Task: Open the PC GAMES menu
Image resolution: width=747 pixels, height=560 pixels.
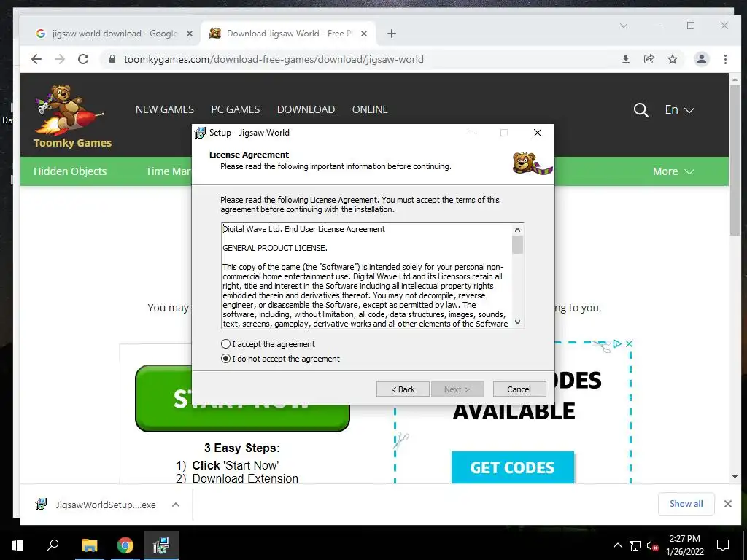Action: point(236,109)
